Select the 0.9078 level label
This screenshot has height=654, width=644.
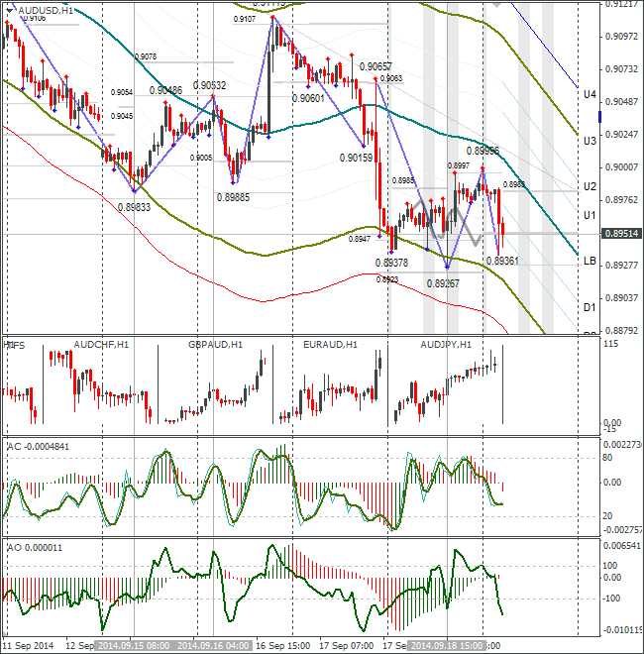[146, 56]
